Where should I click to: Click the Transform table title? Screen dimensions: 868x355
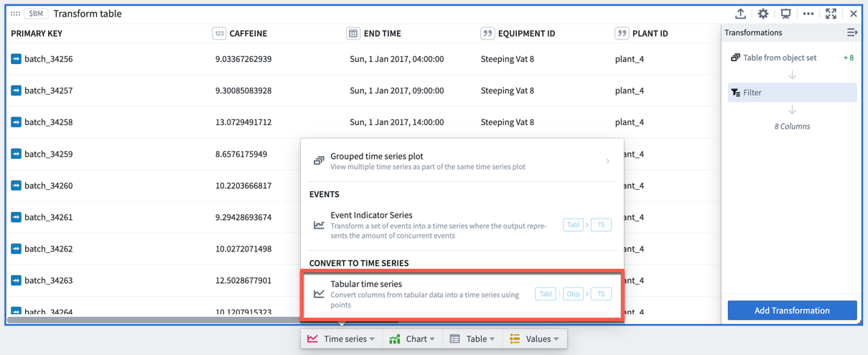[x=88, y=14]
